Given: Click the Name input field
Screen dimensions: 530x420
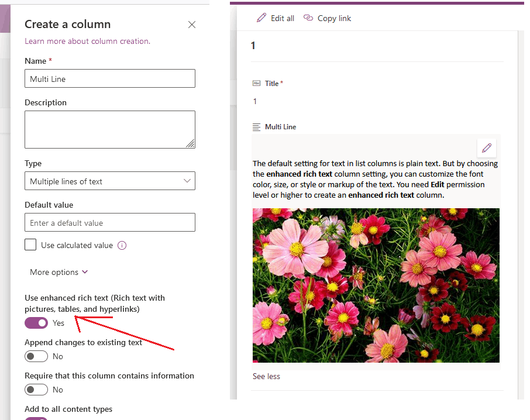Looking at the screenshot, I should (110, 78).
